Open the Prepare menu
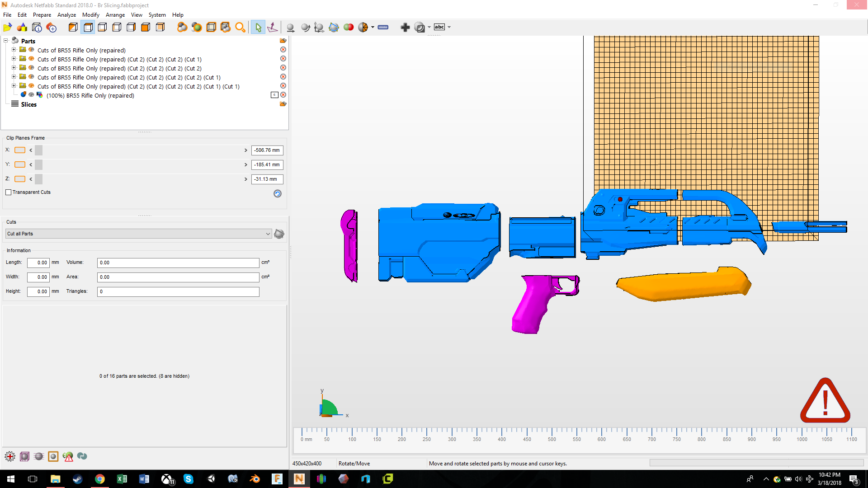 42,15
